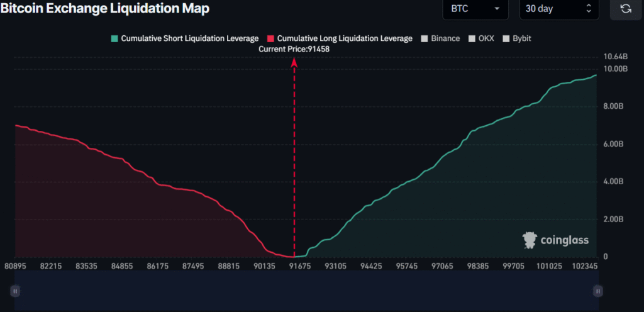Click the 10.00B y-axis label
Image resolution: width=644 pixels, height=312 pixels.
[x=615, y=68]
